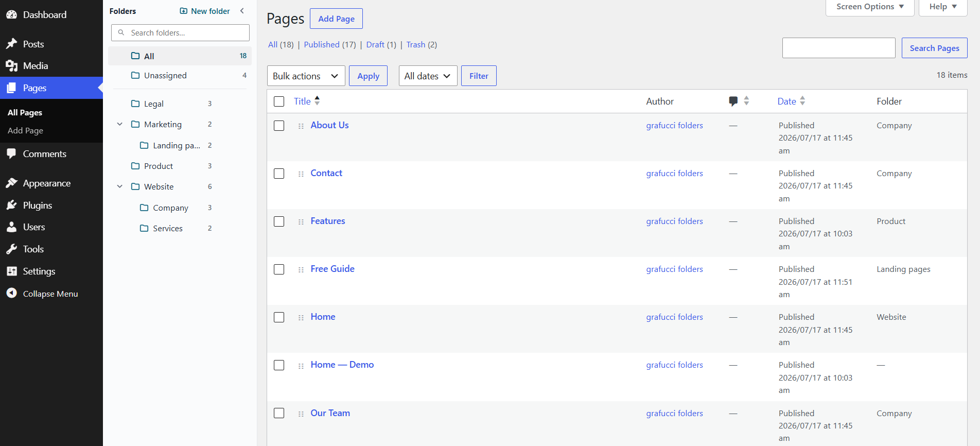Select the All folder row
980x446 pixels.
pyautogui.click(x=180, y=56)
